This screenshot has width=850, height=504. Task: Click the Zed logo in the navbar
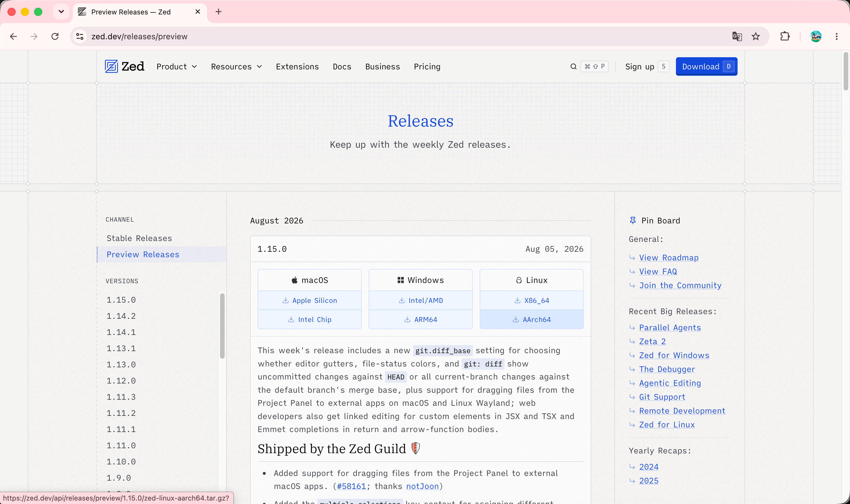124,66
